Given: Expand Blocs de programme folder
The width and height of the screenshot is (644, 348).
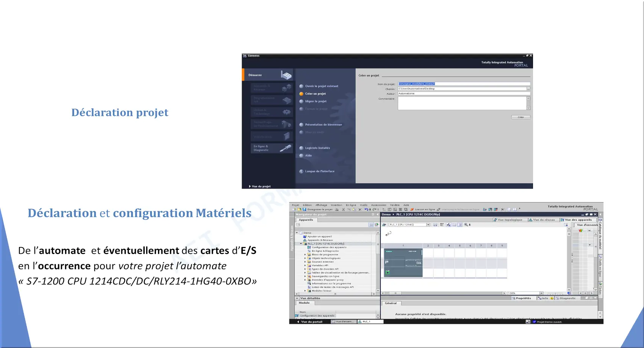Looking at the screenshot, I should point(305,255).
